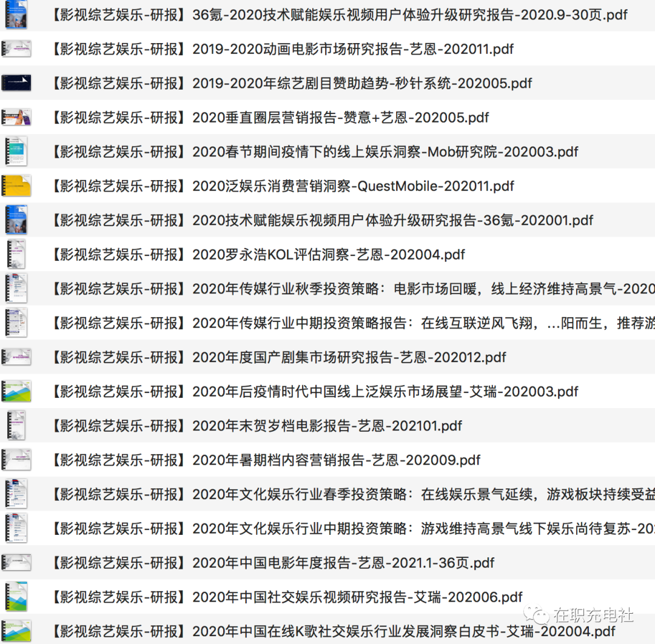Select file name 2020年中国电影年度报告-艺恩-2021.1-36页.pdf
The image size is (655, 644).
tap(272, 563)
